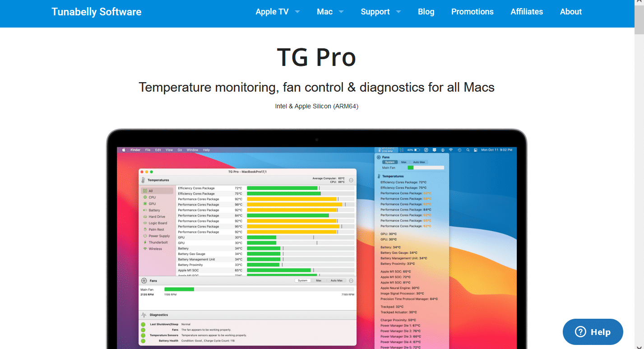The height and width of the screenshot is (349, 644).
Task: Open the Help chat button
Action: point(593,332)
